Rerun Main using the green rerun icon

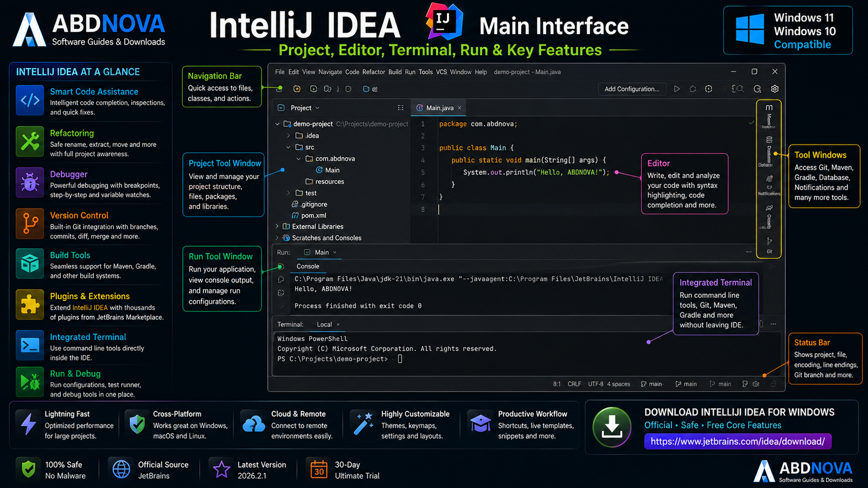[x=280, y=267]
